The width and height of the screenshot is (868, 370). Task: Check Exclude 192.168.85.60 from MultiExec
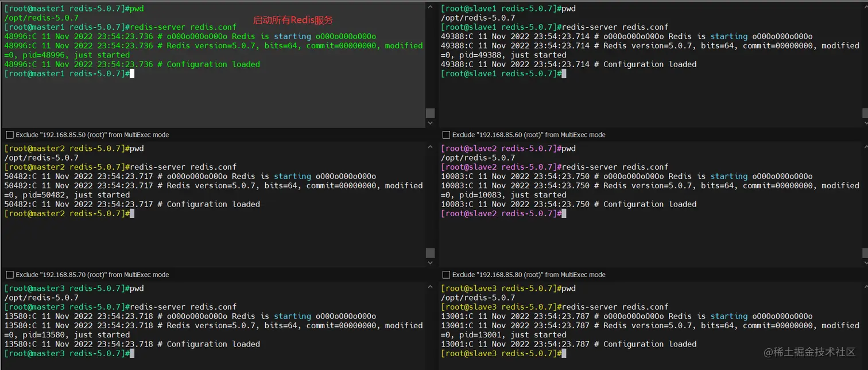(446, 135)
